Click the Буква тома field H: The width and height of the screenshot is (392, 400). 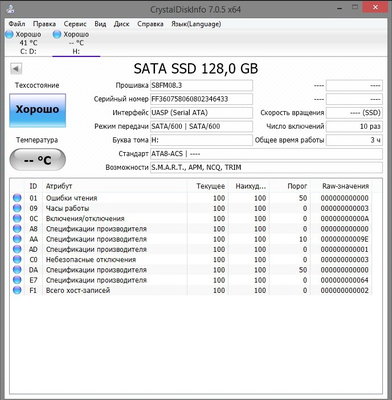pyautogui.click(x=201, y=140)
